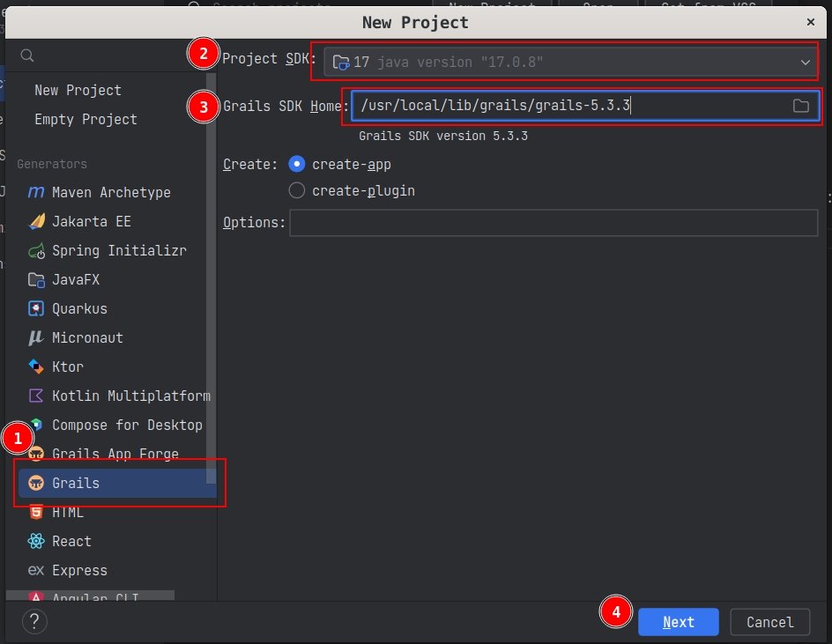Browse for Grails SDK Home folder
Image resolution: width=832 pixels, height=644 pixels.
click(x=800, y=106)
